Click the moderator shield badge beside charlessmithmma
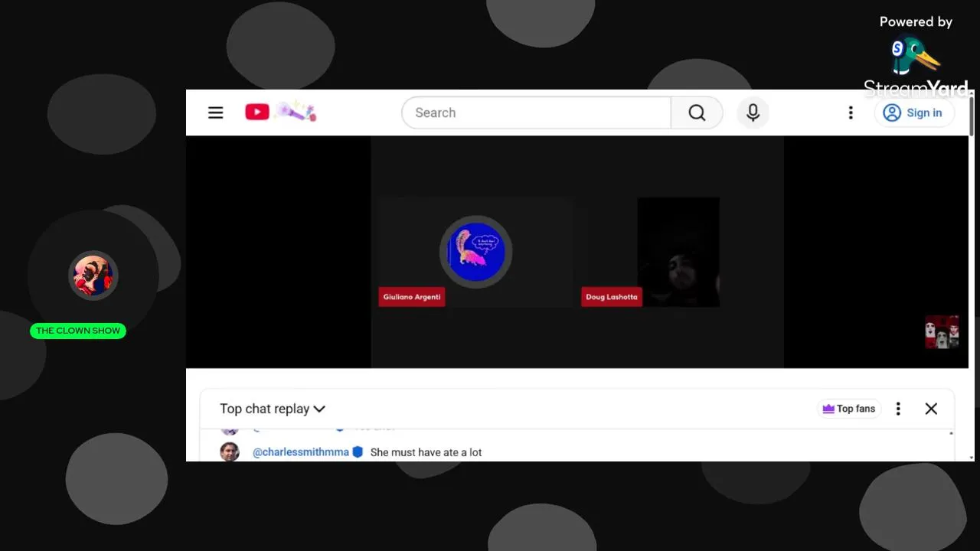The image size is (980, 551). (x=357, y=452)
